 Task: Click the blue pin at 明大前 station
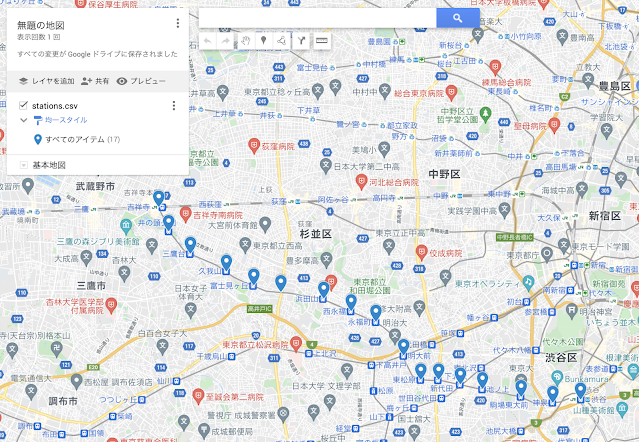[403, 347]
